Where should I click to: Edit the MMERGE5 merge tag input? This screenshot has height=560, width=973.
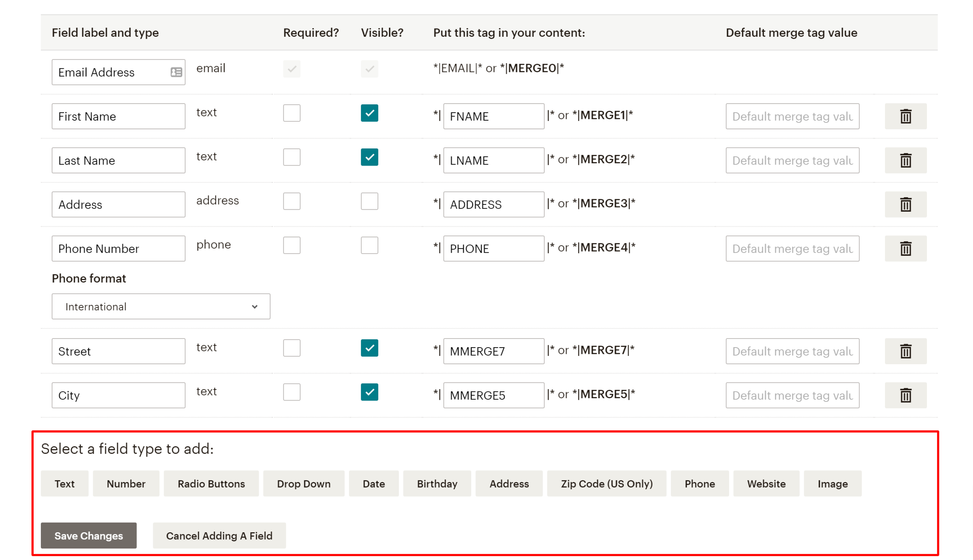click(x=493, y=395)
